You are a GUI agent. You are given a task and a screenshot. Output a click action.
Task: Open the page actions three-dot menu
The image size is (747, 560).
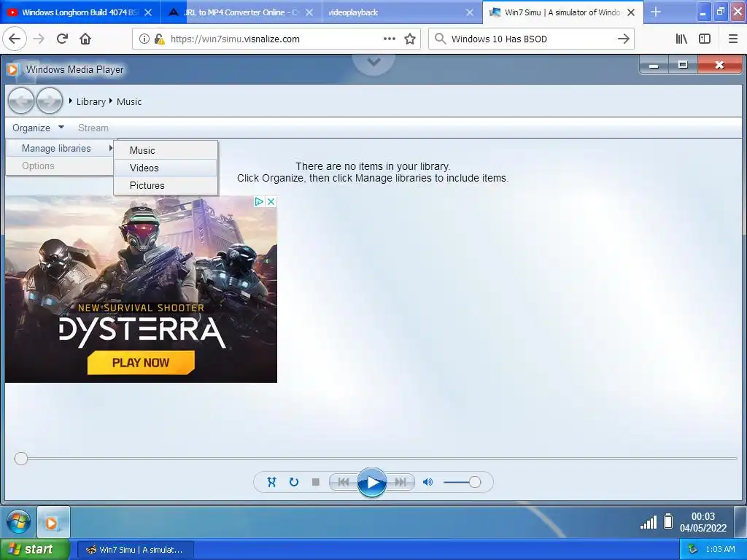coord(390,39)
